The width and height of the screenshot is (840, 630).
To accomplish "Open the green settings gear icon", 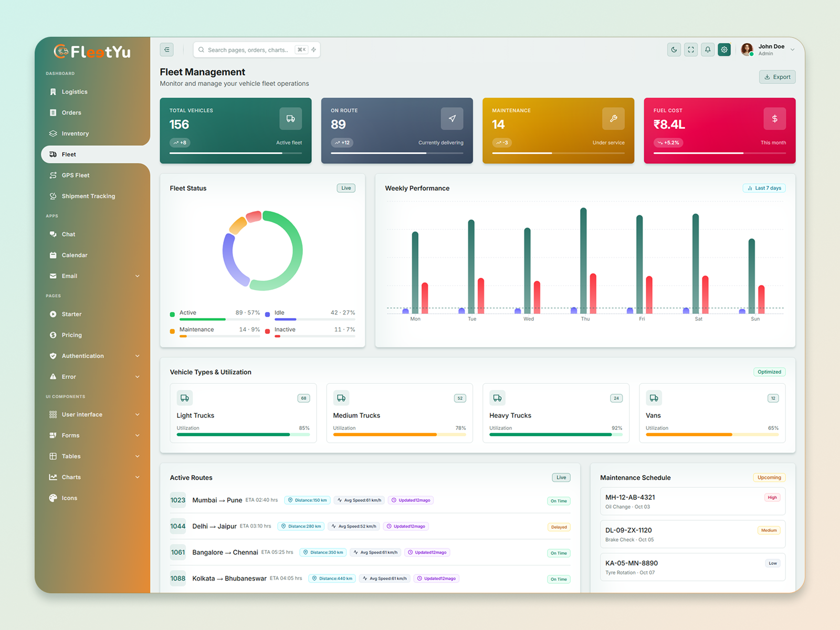I will click(x=724, y=50).
